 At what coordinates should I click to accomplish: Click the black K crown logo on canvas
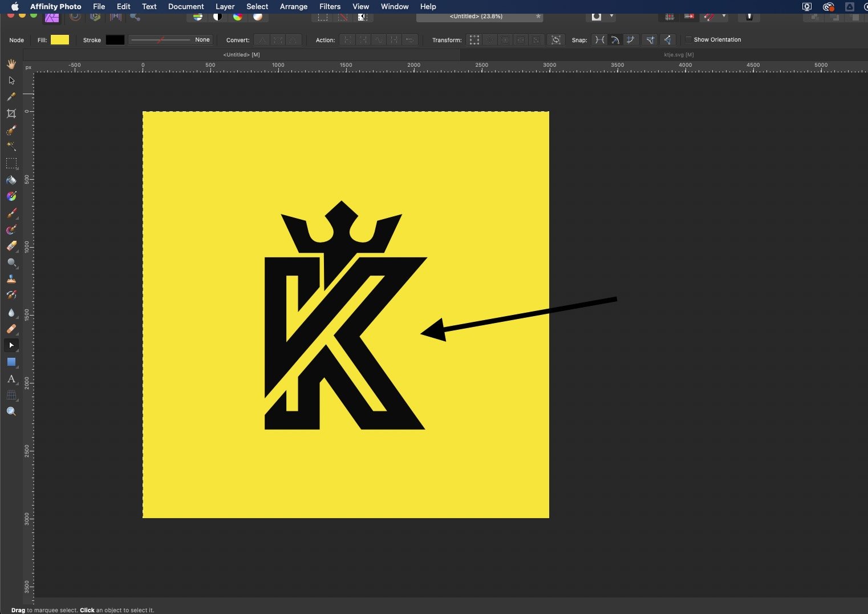(345, 316)
